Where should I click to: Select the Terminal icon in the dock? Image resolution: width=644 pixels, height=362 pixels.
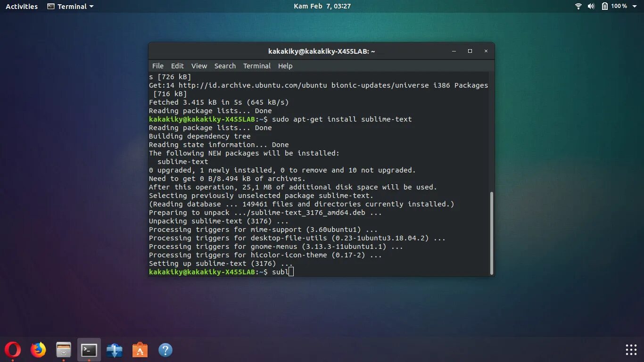click(89, 350)
